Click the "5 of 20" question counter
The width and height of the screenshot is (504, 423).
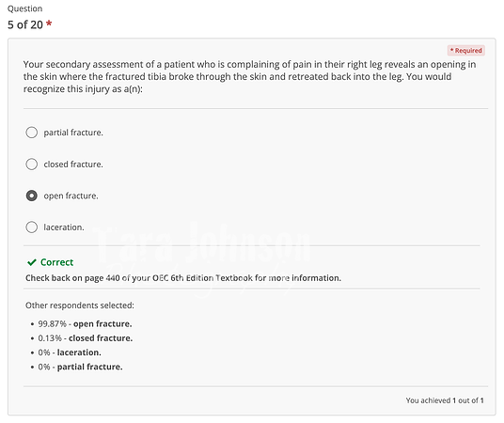coord(25,24)
